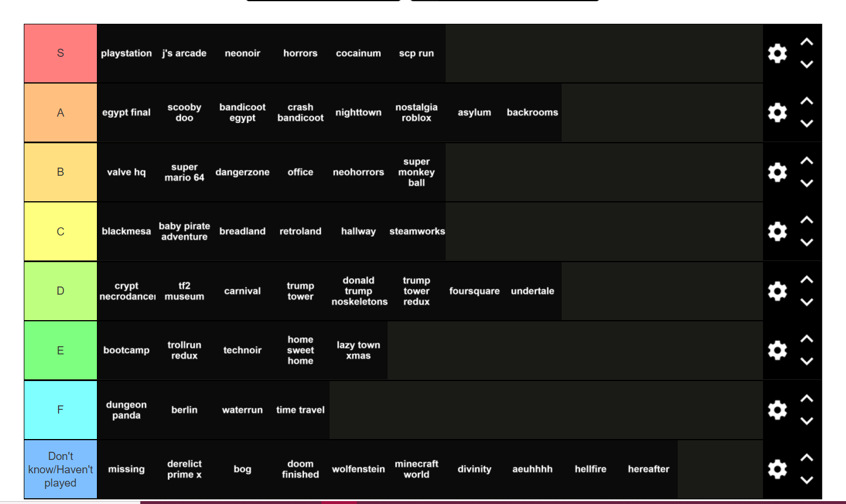The height and width of the screenshot is (504, 846).
Task: Move the F tier row up
Action: click(807, 399)
